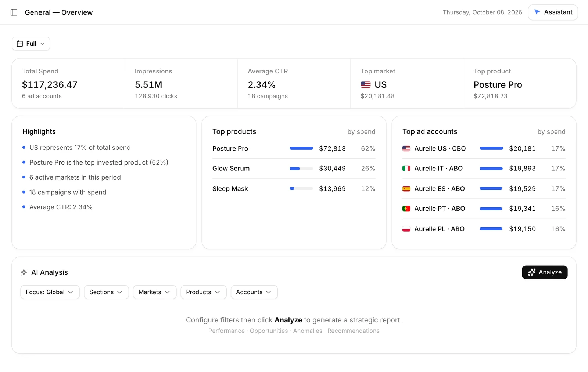Image resolution: width=588 pixels, height=372 pixels.
Task: Click the Spain flag beside Aurelle ES
Action: [406, 189]
